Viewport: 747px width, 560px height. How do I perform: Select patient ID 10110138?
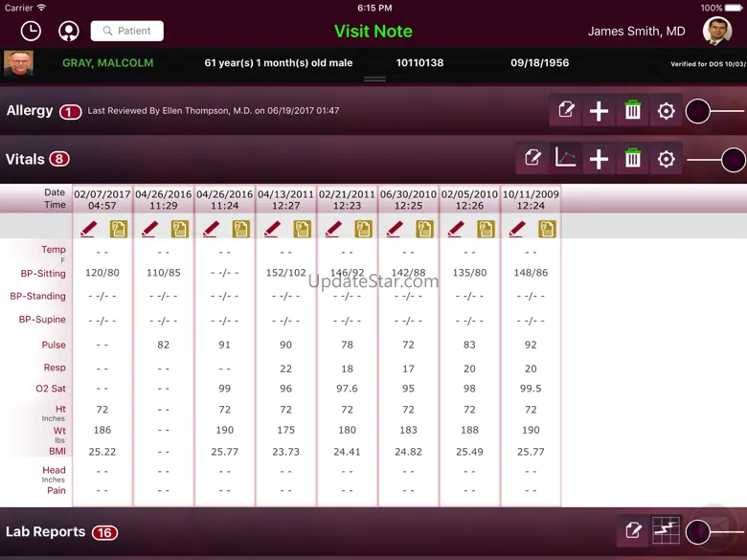click(x=419, y=63)
